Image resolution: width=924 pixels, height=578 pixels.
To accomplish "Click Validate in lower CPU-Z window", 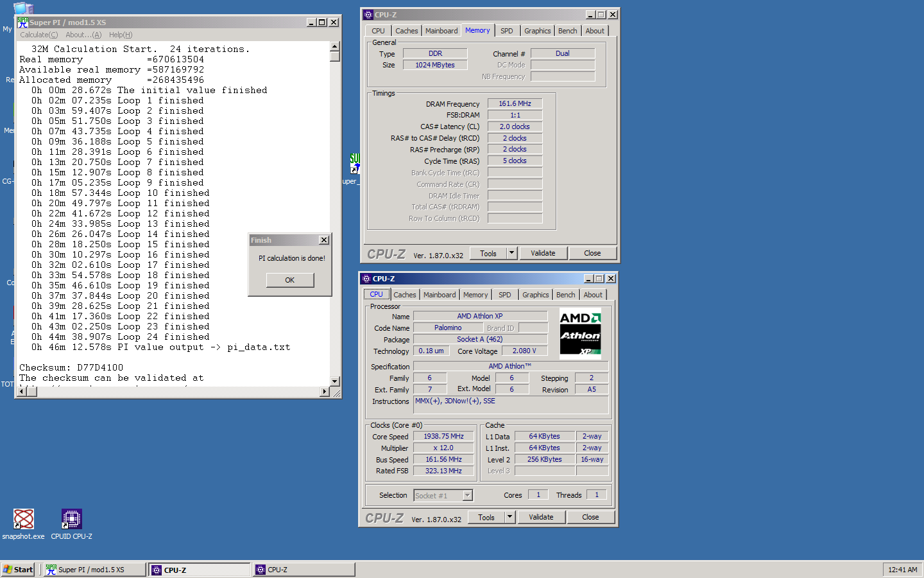I will coord(541,517).
